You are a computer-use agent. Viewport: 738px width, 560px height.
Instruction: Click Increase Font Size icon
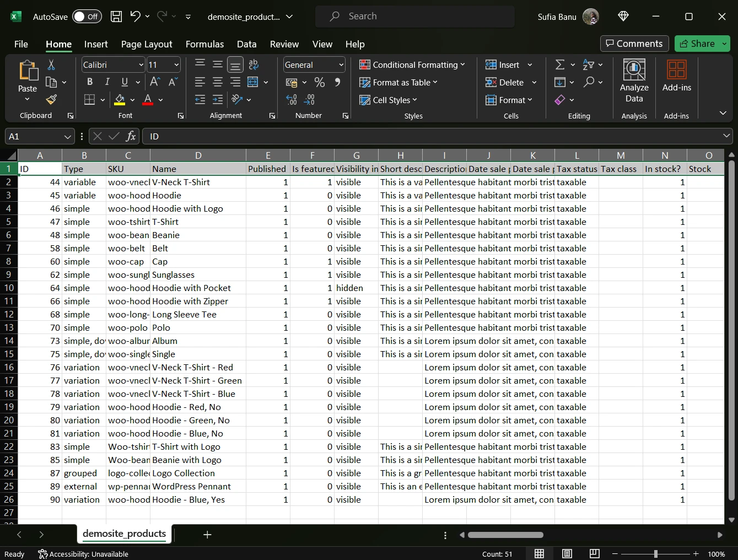coord(155,82)
